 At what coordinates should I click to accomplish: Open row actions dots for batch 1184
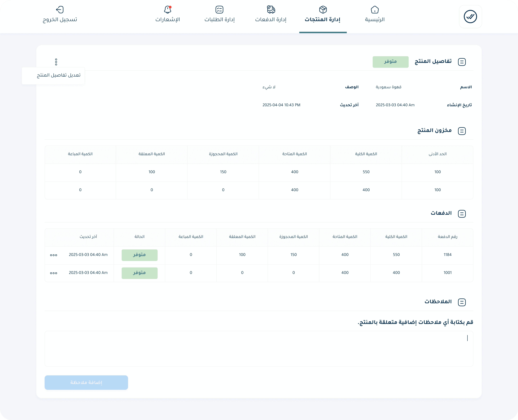click(x=53, y=255)
